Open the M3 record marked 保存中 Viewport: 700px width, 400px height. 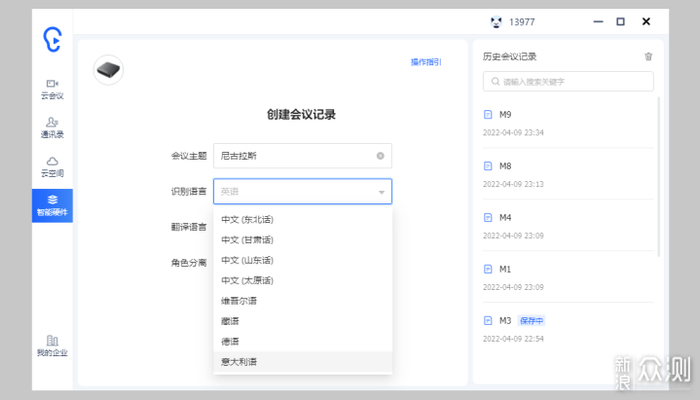568,329
